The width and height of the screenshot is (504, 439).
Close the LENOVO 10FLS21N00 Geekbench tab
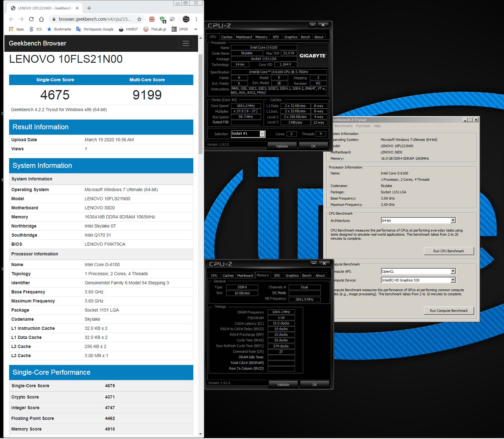pyautogui.click(x=77, y=8)
